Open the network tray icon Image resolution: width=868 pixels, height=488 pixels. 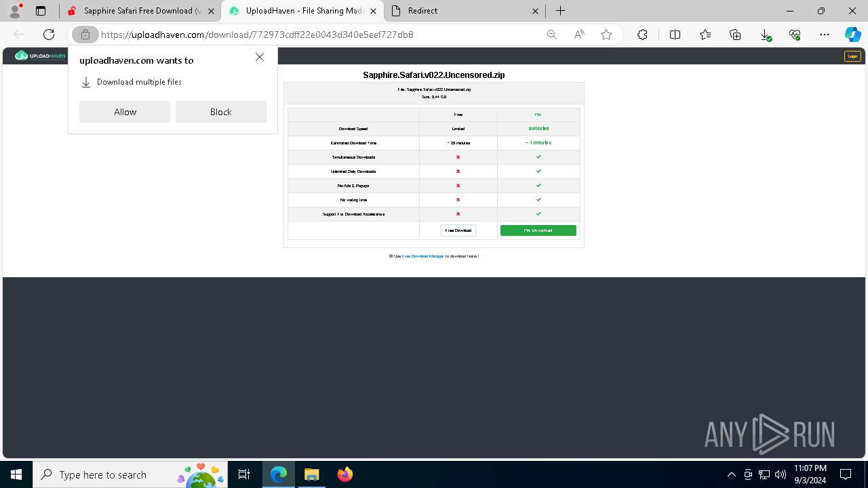764,474
